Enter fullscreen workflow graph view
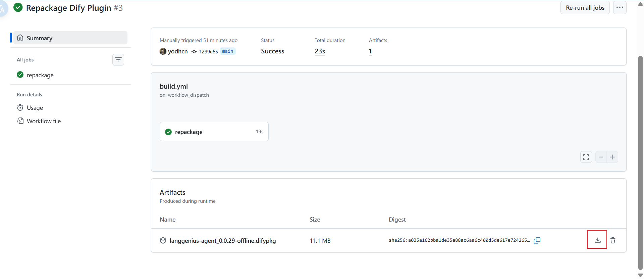 pyautogui.click(x=586, y=157)
